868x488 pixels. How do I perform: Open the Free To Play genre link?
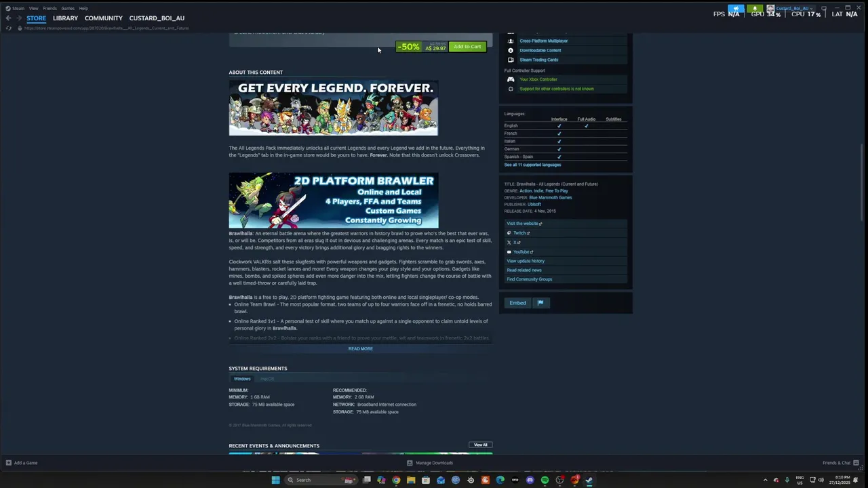(557, 191)
